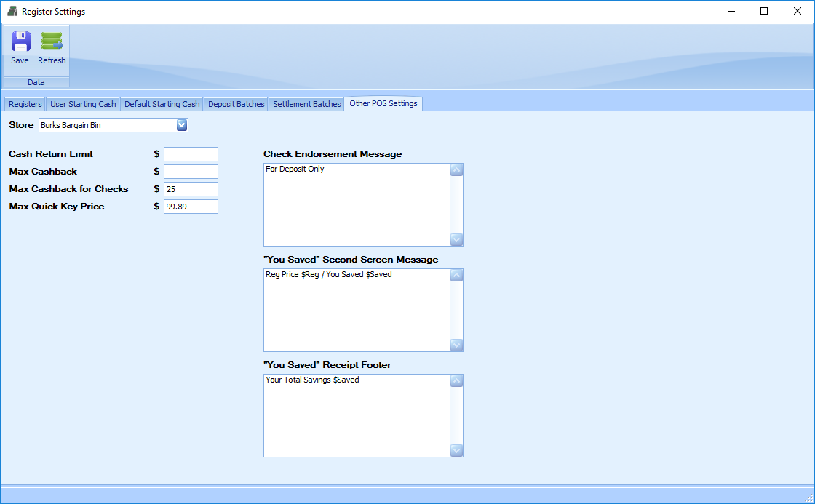Edit the Max Cashback for Checks field

pos(191,189)
